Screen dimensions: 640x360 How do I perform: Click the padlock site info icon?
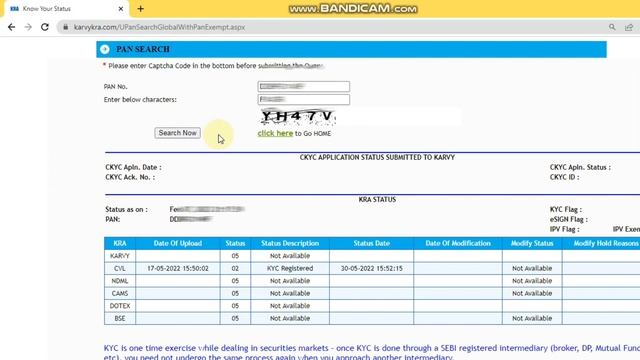65,27
